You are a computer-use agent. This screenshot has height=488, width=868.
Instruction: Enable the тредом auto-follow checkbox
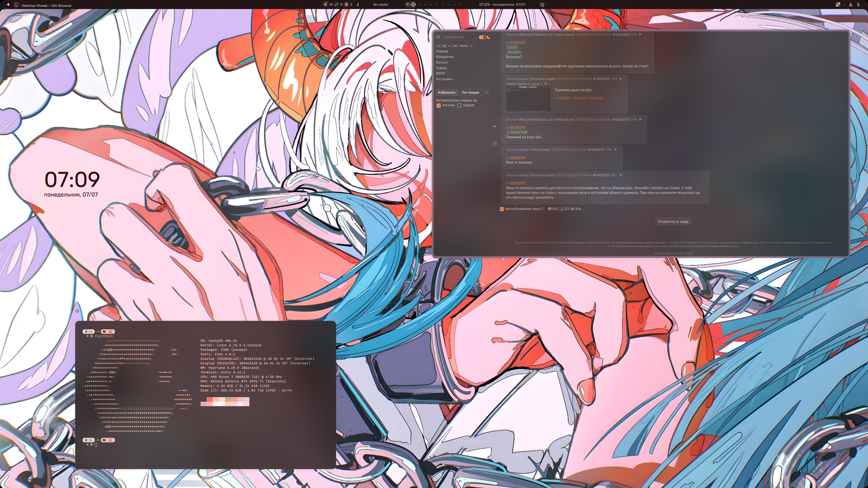click(459, 105)
